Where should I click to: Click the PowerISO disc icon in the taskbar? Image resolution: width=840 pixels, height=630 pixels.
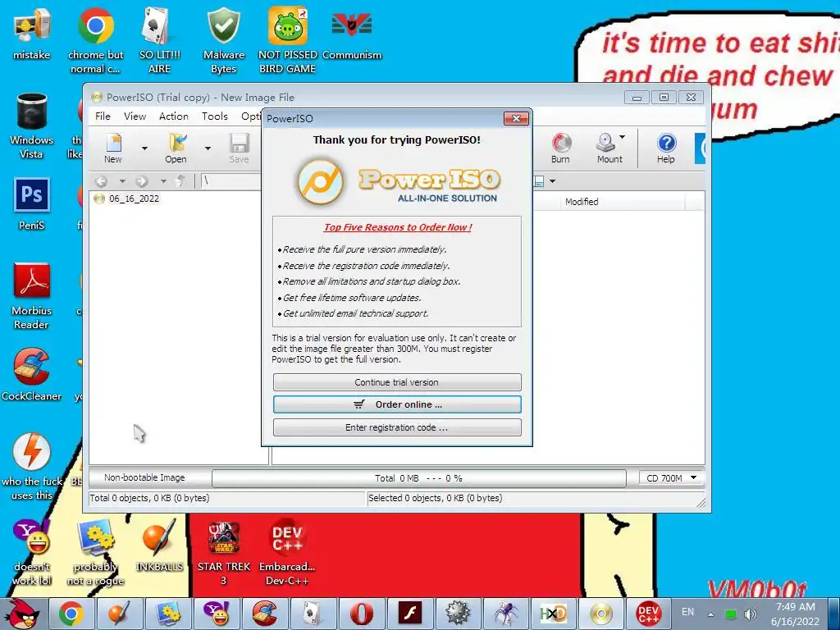[x=601, y=614]
